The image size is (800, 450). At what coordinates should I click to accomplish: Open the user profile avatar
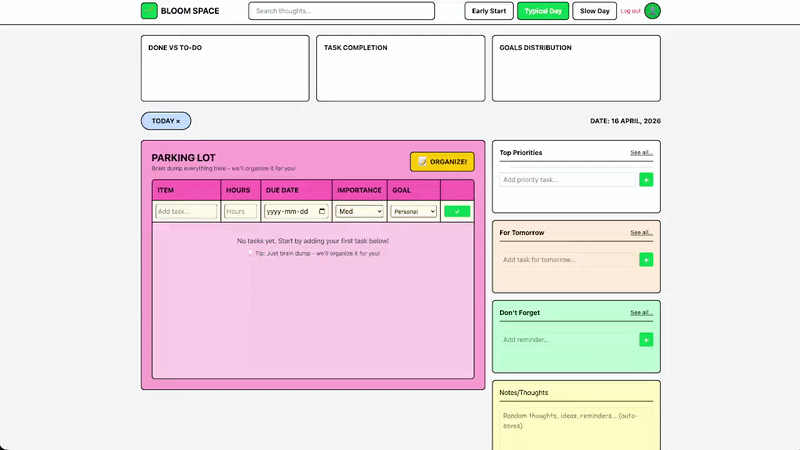tap(652, 11)
